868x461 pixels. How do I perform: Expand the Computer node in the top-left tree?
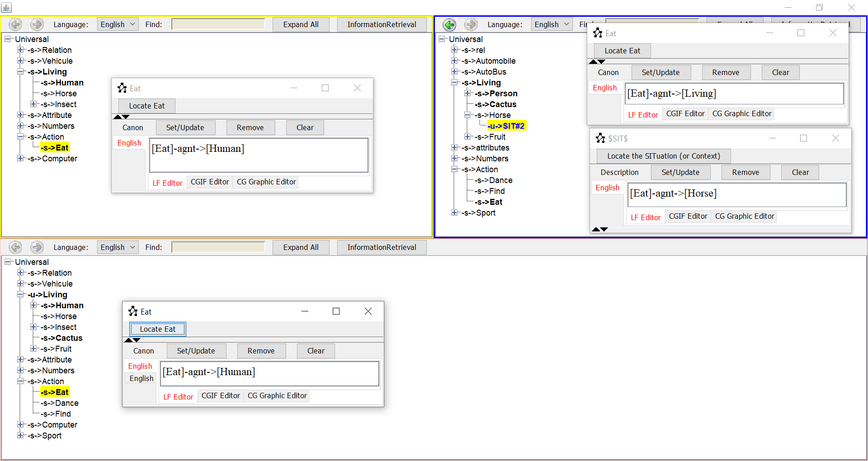click(20, 158)
